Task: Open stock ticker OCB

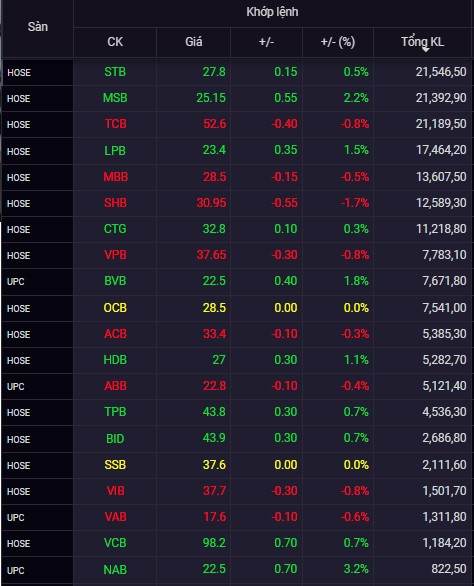Action: [115, 308]
